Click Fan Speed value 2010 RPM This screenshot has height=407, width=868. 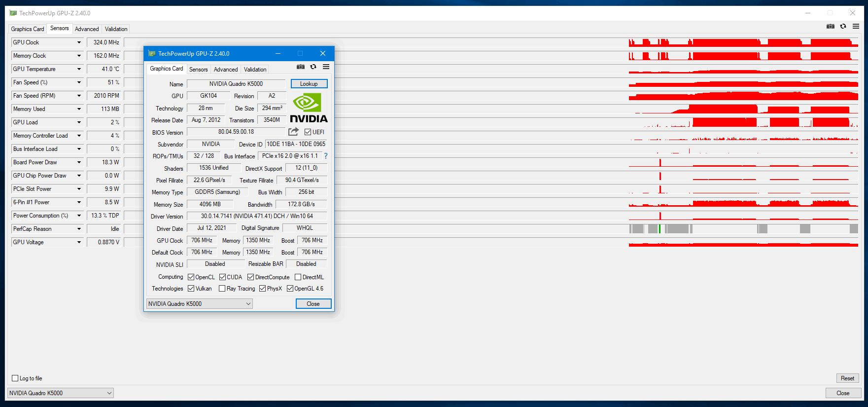pyautogui.click(x=104, y=96)
